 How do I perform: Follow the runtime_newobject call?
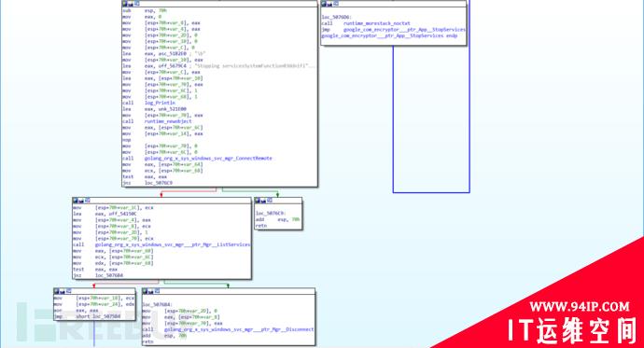168,121
